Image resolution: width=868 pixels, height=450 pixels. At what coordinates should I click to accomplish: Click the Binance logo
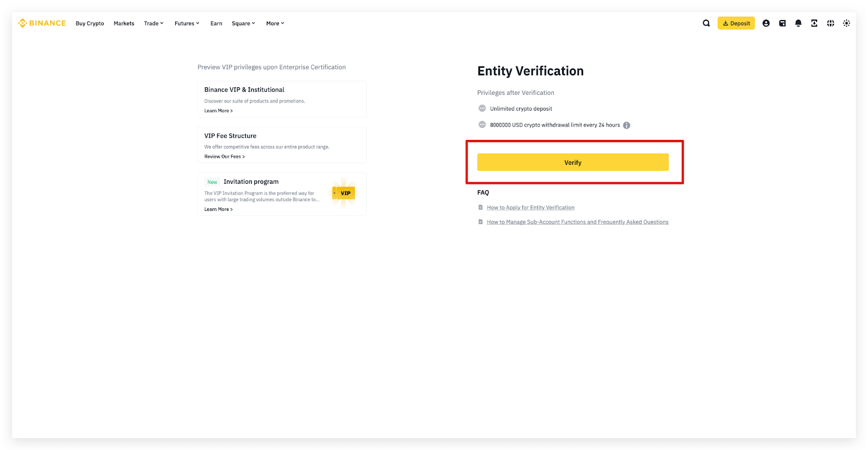(x=42, y=23)
